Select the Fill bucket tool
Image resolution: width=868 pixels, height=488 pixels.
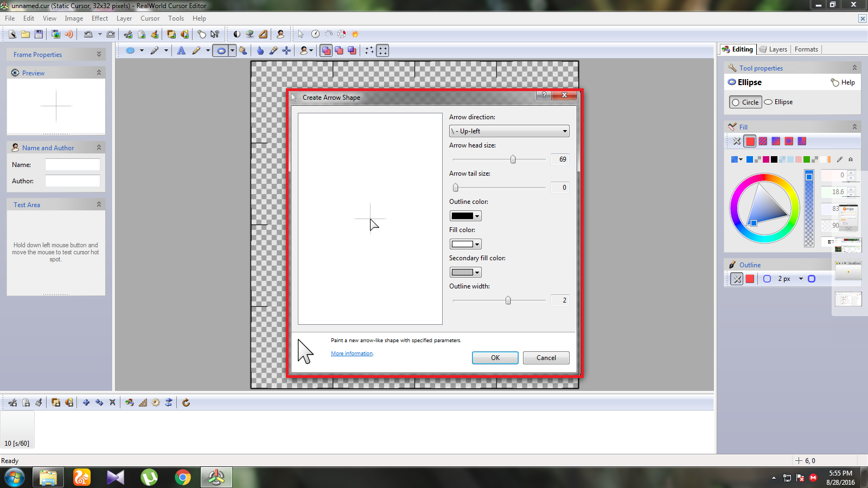243,50
